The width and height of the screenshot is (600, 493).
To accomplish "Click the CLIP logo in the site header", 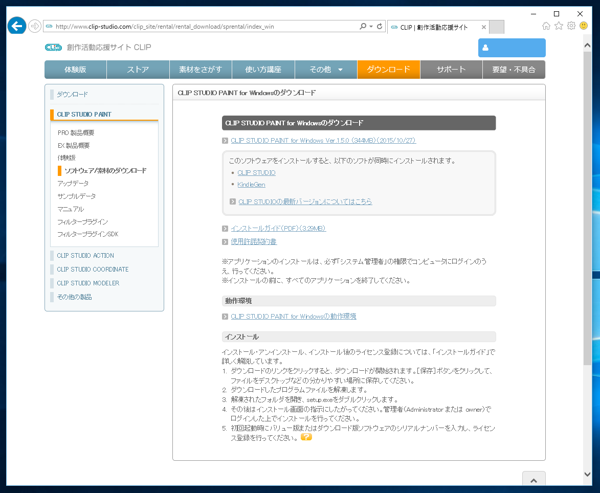I will 53,47.
